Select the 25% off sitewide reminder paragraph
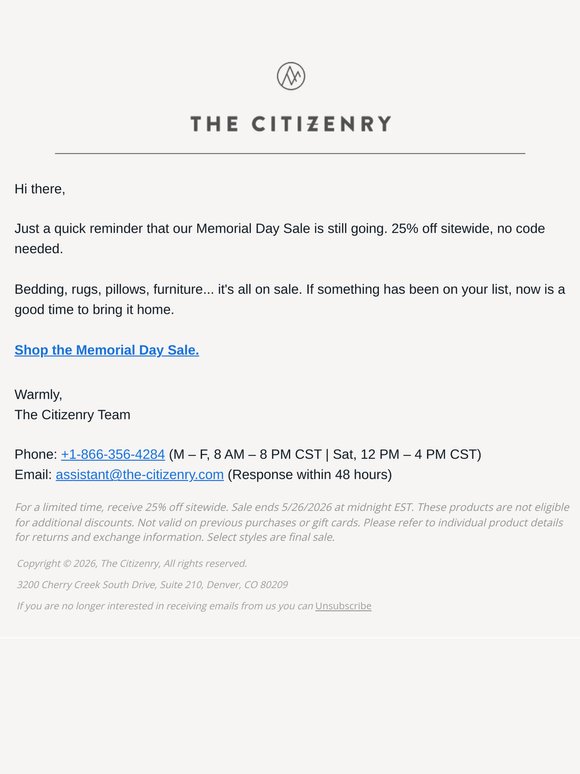 (x=279, y=238)
